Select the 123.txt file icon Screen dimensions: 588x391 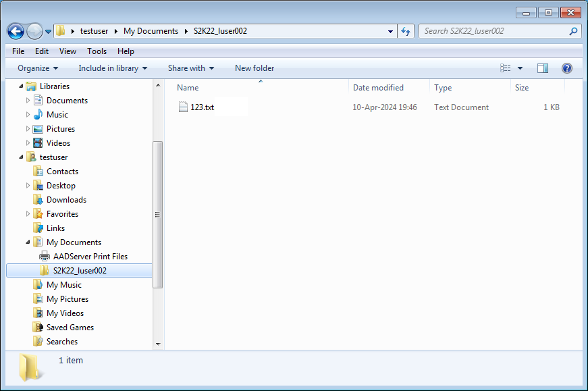183,107
